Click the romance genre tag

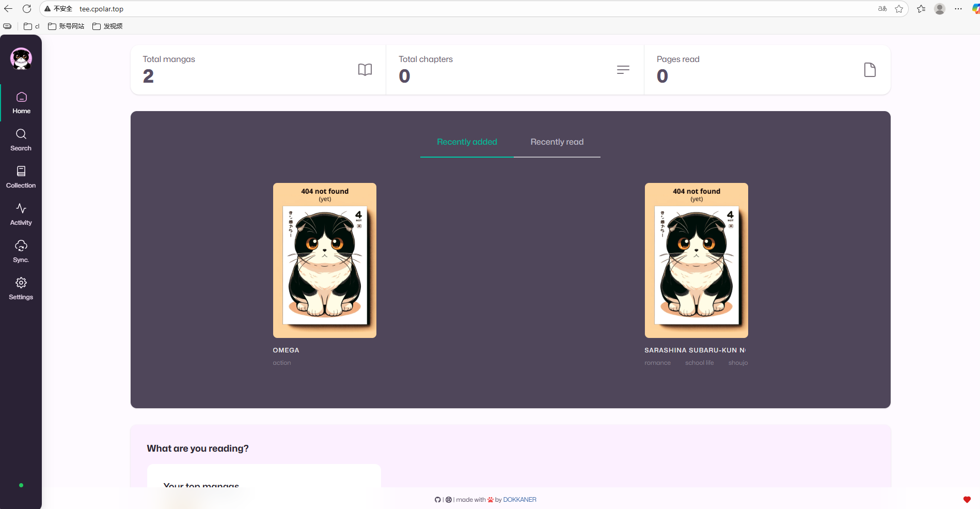tap(657, 363)
